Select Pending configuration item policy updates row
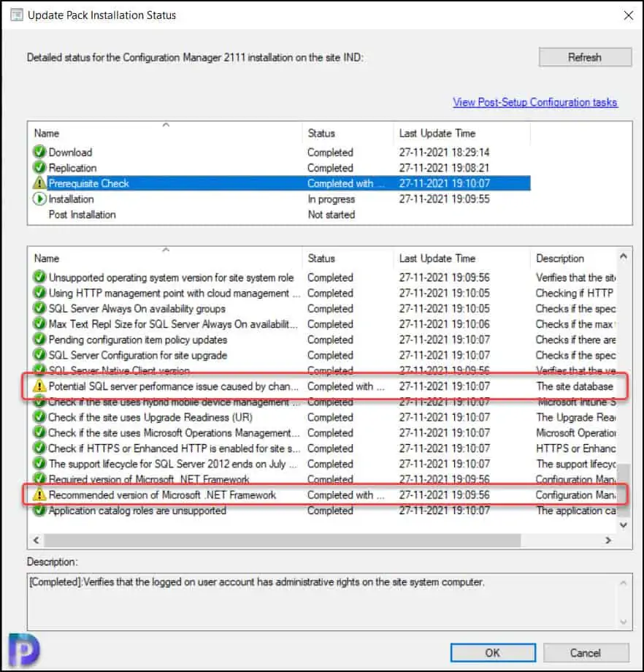The image size is (644, 672). (323, 340)
